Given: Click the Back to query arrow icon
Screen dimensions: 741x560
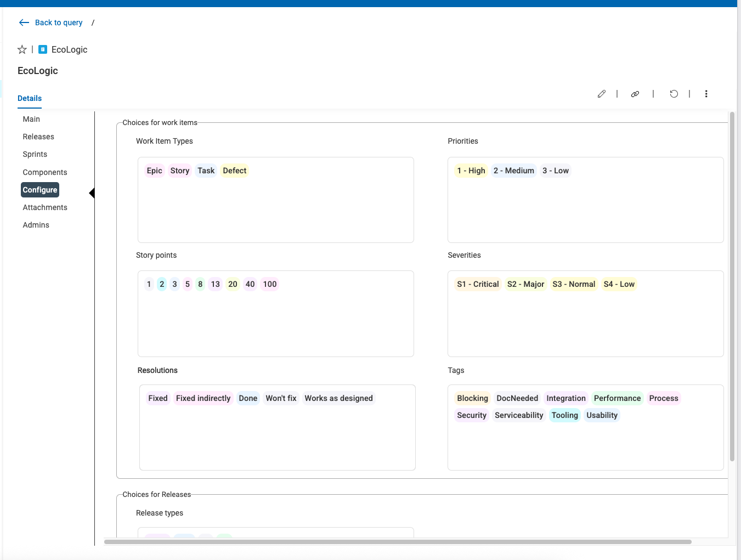Looking at the screenshot, I should point(24,22).
